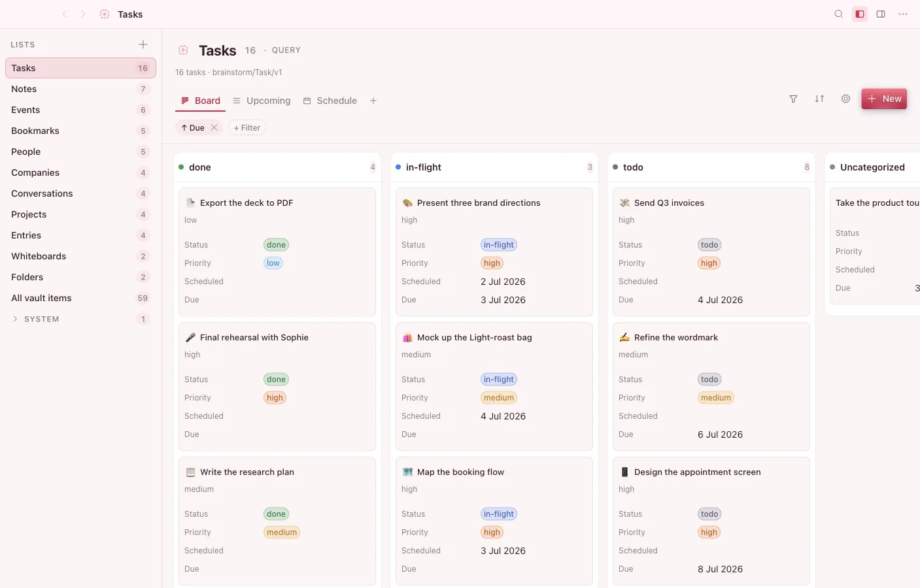Image resolution: width=920 pixels, height=588 pixels.
Task: Open the Events list
Action: (x=80, y=110)
